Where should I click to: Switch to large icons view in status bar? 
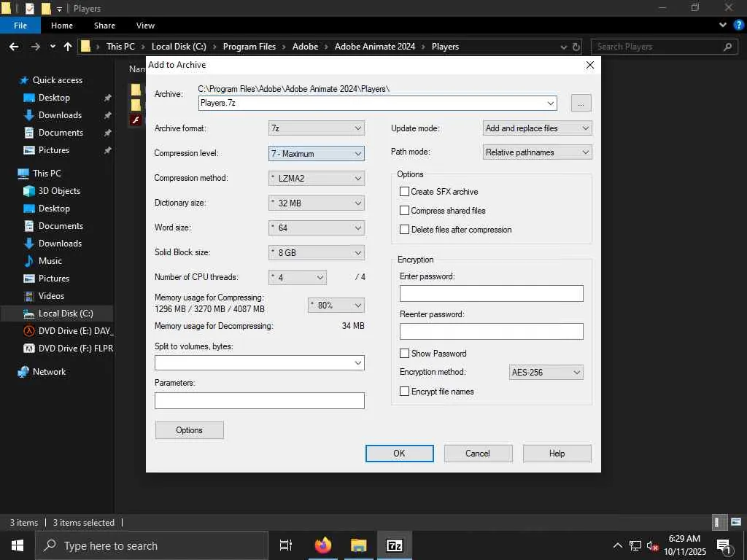click(x=736, y=522)
